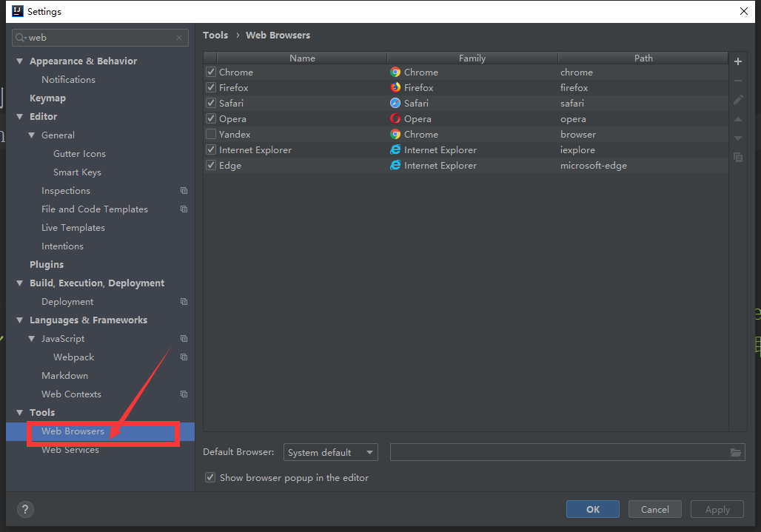
Task: Collapse the JavaScript tree node
Action: 32,338
